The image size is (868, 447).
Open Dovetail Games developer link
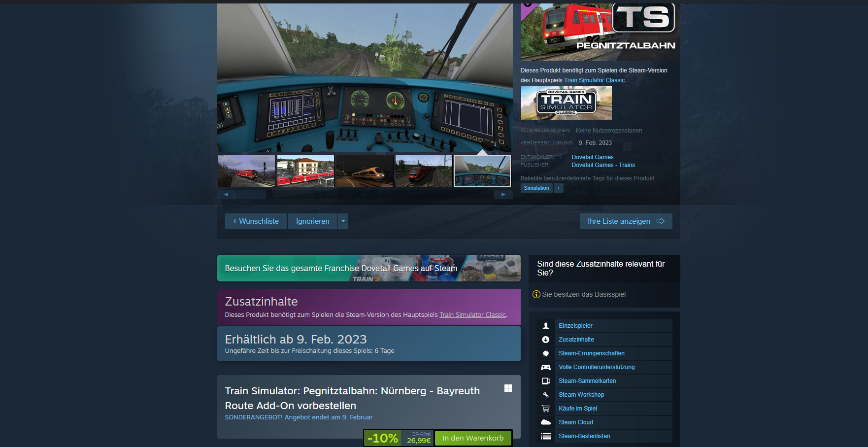coord(593,157)
